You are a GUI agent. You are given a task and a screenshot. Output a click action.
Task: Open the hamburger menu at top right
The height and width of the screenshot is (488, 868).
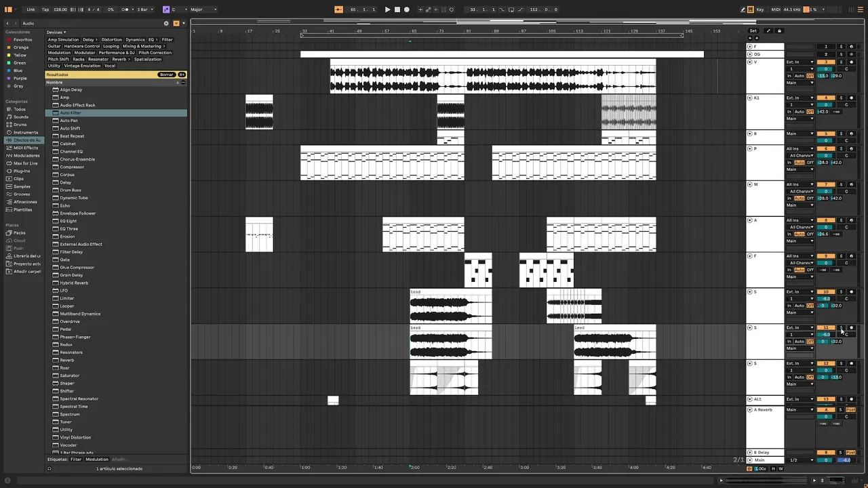point(860,9)
